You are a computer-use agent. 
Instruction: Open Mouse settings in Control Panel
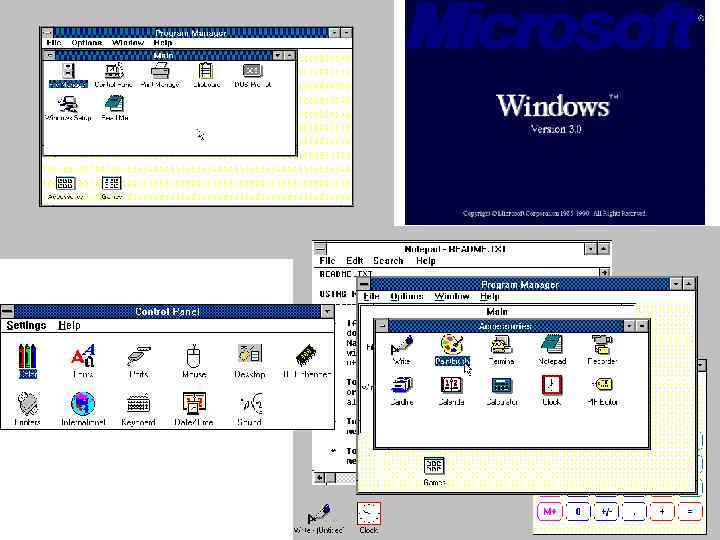click(194, 361)
